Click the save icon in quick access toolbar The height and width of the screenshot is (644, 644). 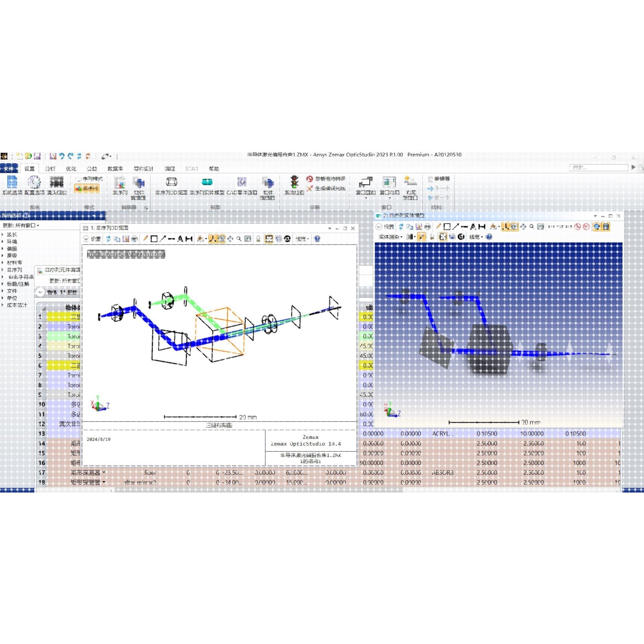click(x=37, y=156)
